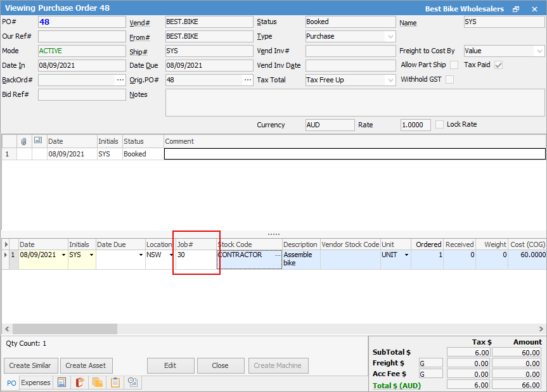Click the Cost (COG) cell 60.0000

(x=527, y=260)
